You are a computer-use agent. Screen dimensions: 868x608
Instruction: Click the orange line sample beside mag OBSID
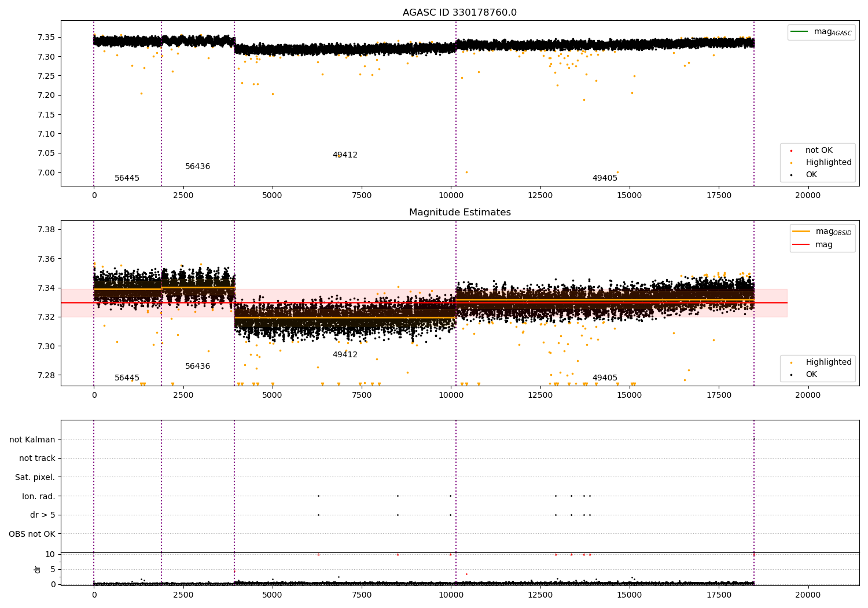click(801, 232)
